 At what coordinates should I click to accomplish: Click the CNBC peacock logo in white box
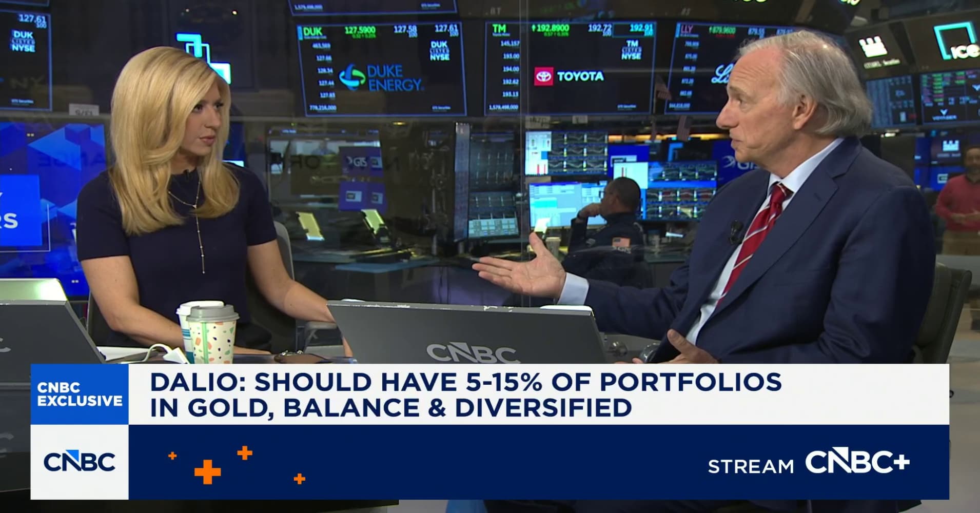(x=80, y=462)
